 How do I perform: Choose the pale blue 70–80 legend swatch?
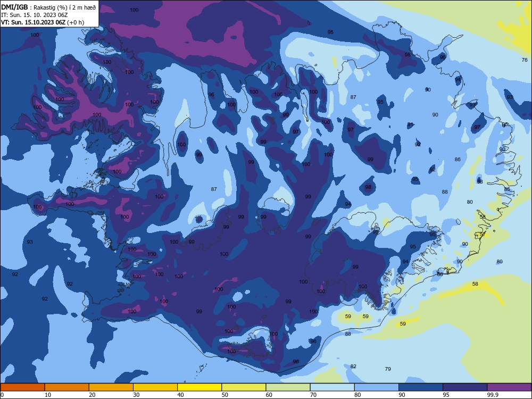point(332,387)
